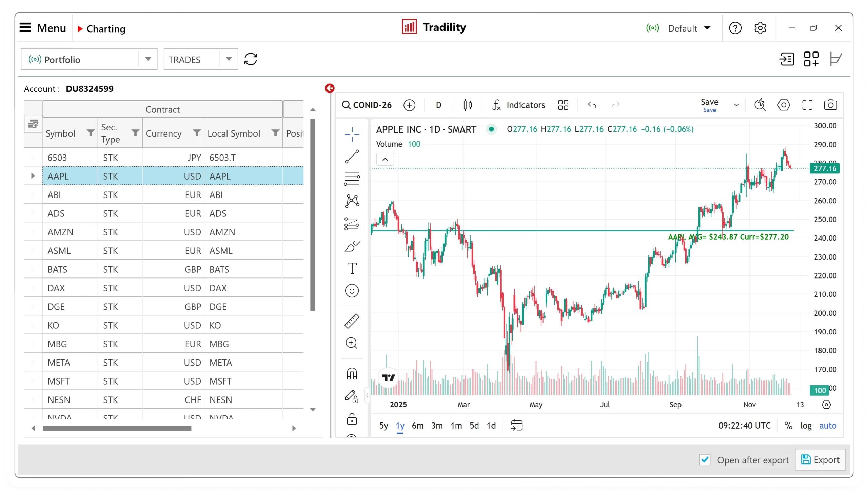Open the Default workspace dropdown

tap(708, 28)
